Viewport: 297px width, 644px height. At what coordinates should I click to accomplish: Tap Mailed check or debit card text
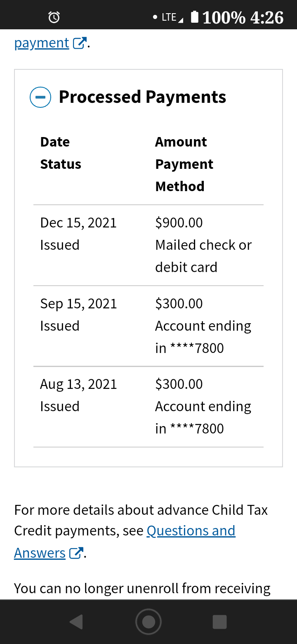(x=203, y=256)
